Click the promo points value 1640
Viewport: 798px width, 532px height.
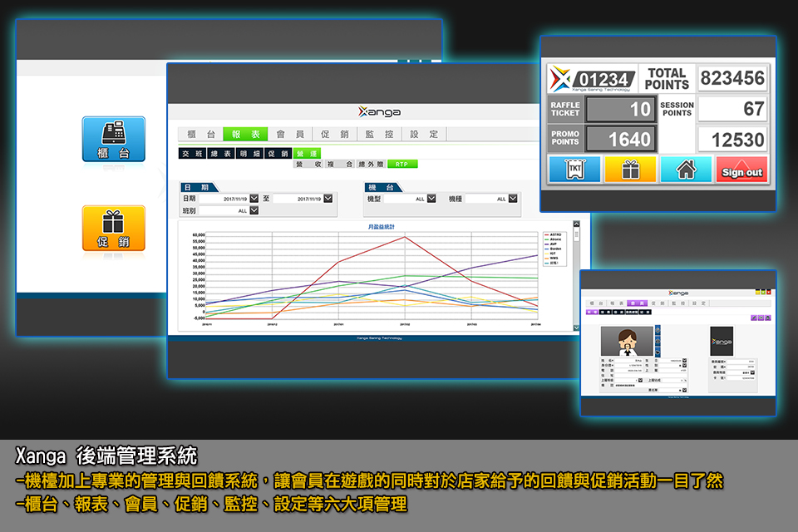(x=621, y=139)
